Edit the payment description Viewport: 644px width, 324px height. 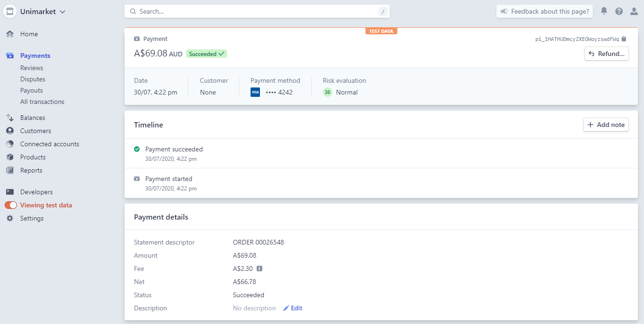click(293, 308)
